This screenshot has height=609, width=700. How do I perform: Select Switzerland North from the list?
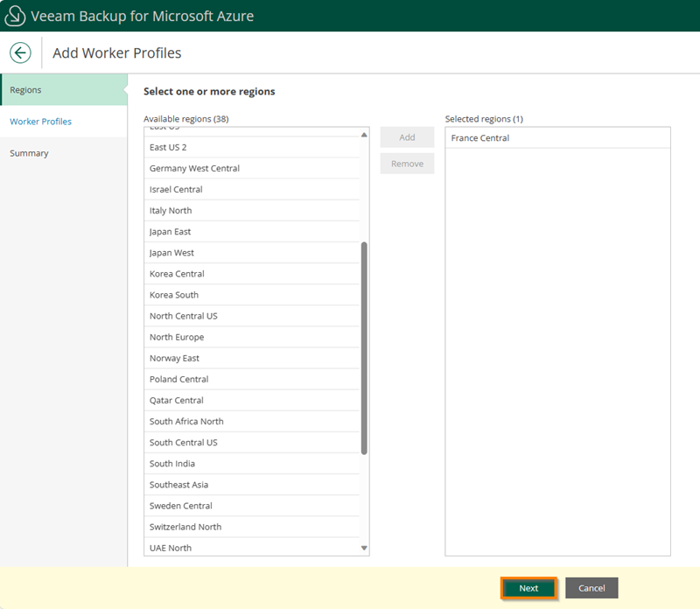185,527
